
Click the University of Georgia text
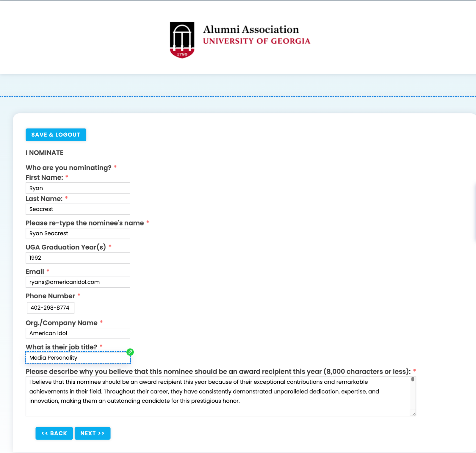click(256, 41)
